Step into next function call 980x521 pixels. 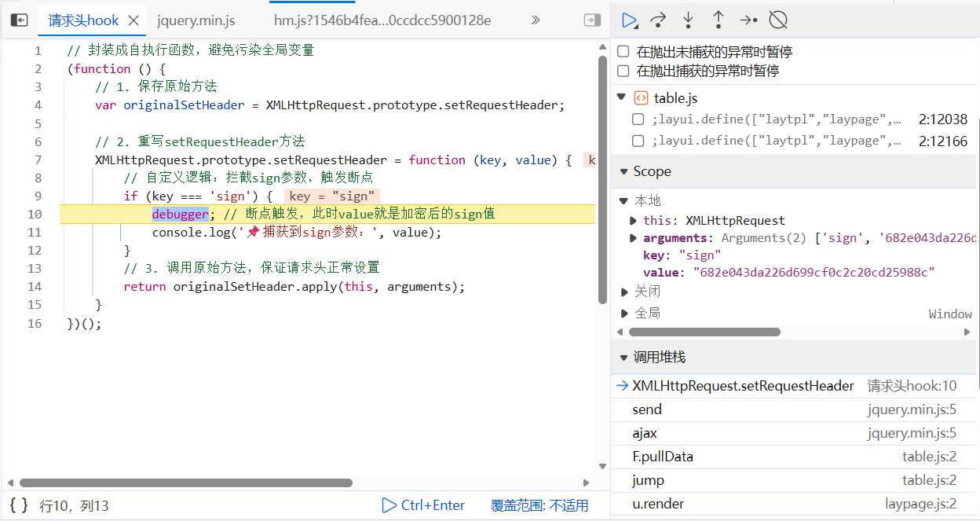[688, 20]
